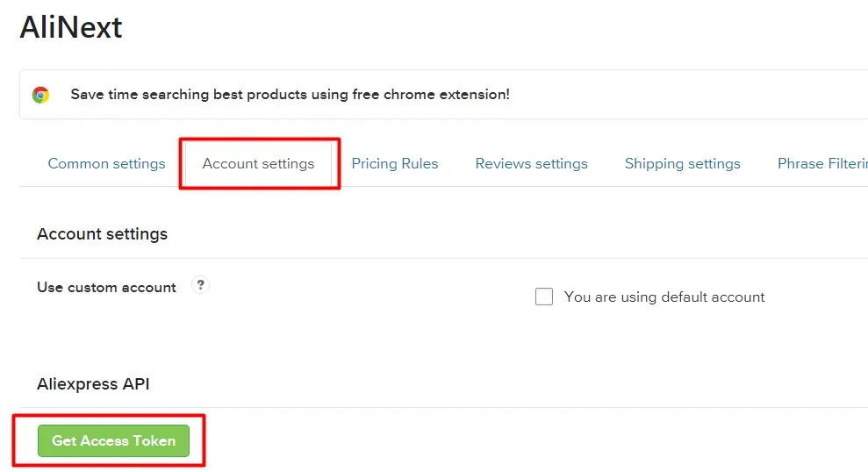The height and width of the screenshot is (472, 868).
Task: Switch to the Common settings tab
Action: tap(106, 164)
